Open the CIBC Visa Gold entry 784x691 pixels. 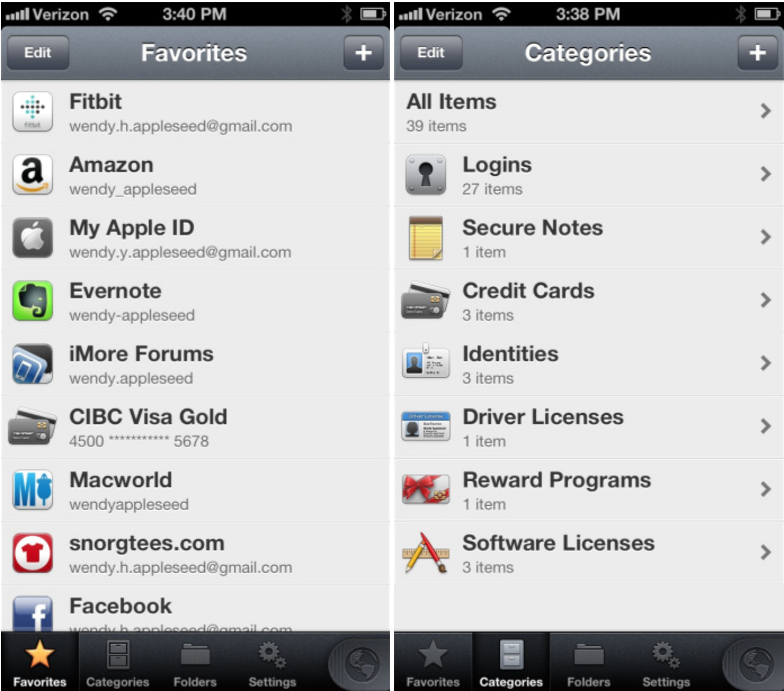[x=195, y=427]
